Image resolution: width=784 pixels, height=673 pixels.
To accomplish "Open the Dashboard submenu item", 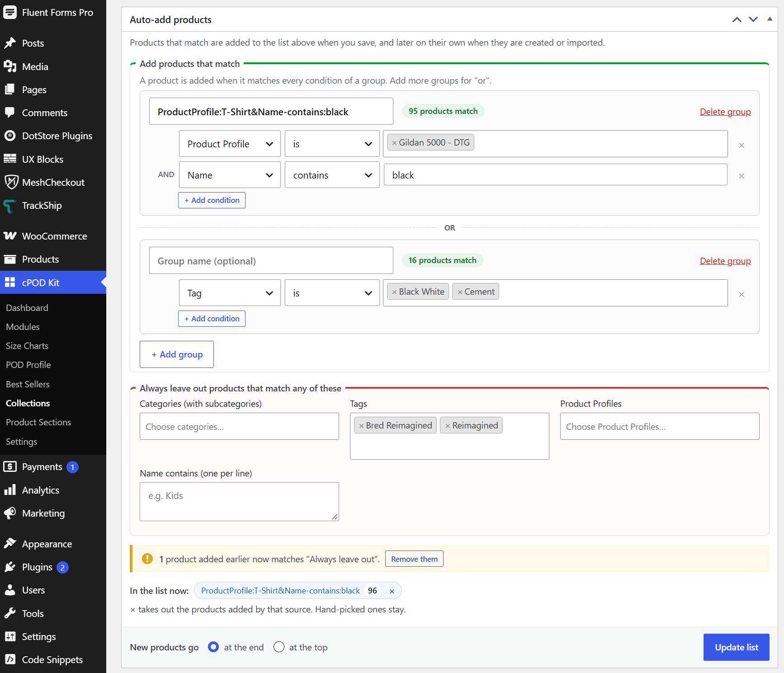I will point(27,308).
